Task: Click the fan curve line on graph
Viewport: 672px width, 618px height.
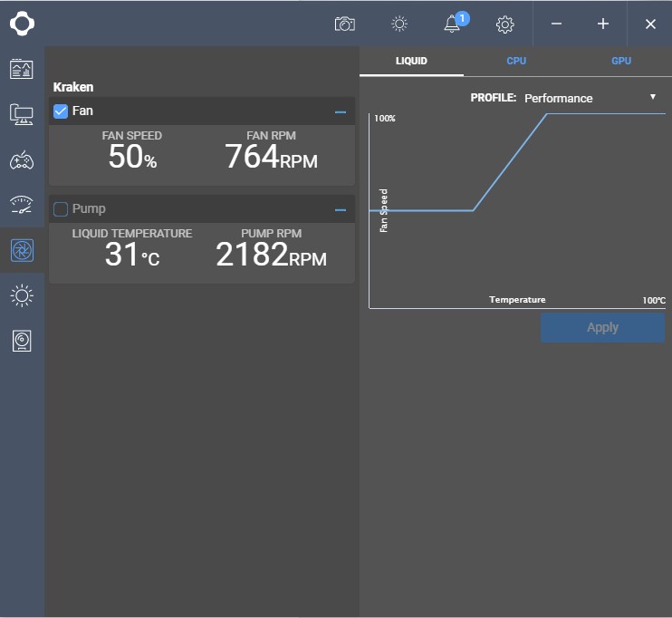Action: point(510,162)
